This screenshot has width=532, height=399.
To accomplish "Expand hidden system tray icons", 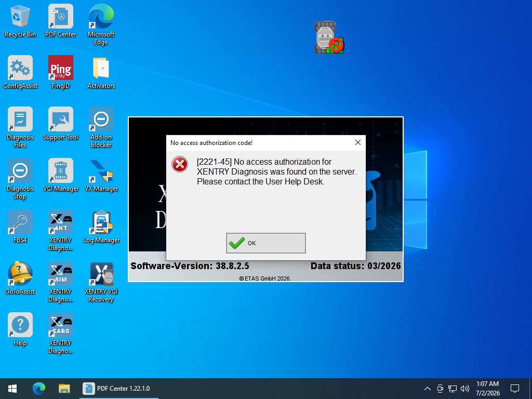I will pyautogui.click(x=428, y=389).
